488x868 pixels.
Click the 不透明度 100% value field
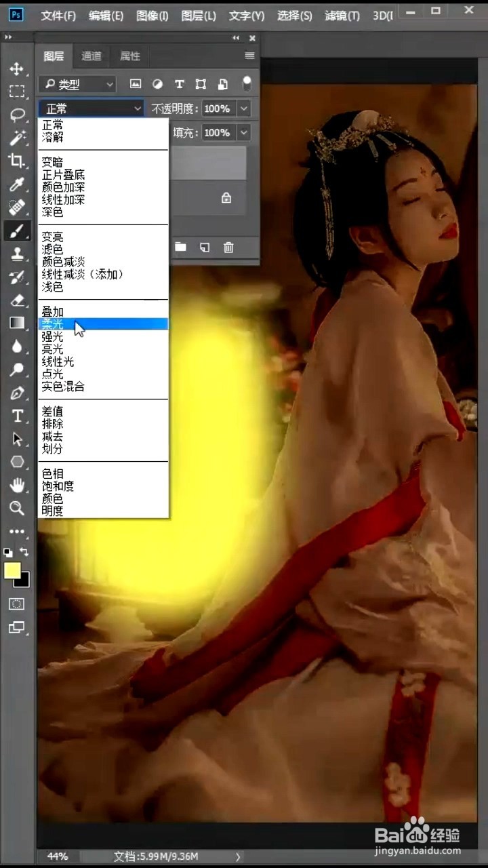pos(218,108)
